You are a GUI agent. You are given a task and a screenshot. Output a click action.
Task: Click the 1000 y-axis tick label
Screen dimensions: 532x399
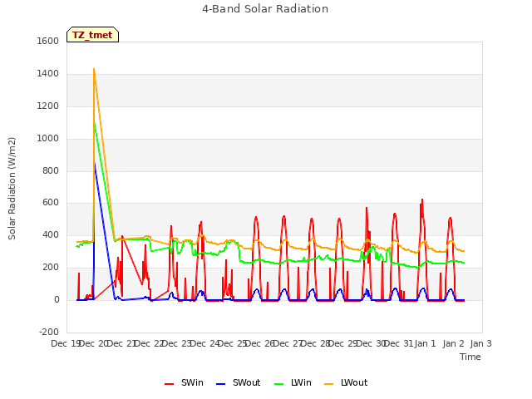48,139
